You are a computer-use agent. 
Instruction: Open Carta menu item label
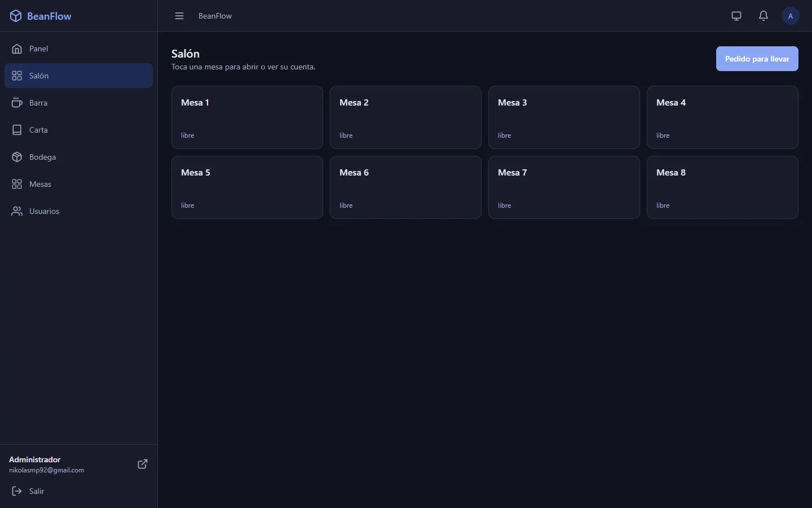point(38,130)
